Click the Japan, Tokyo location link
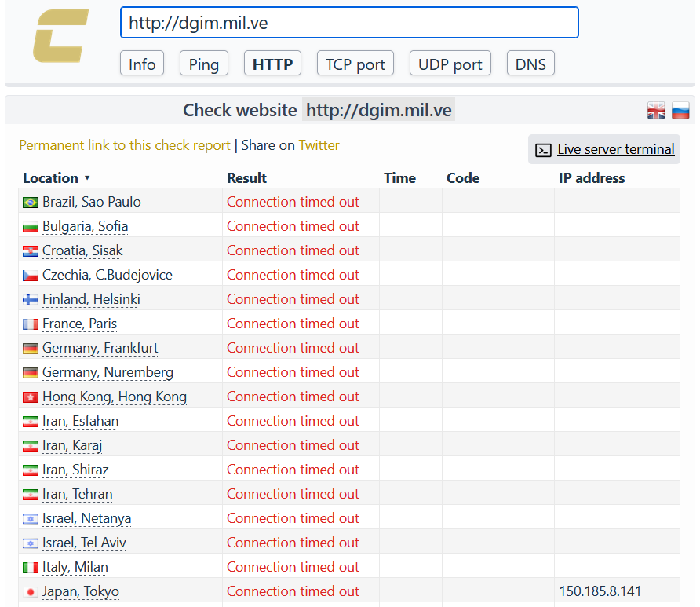Screen dimensions: 700x607 [81, 591]
